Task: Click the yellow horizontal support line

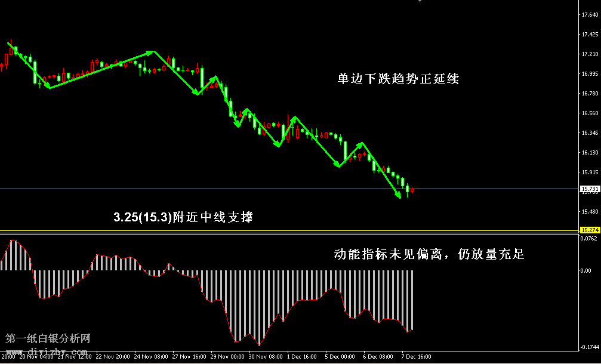Action: (286, 230)
